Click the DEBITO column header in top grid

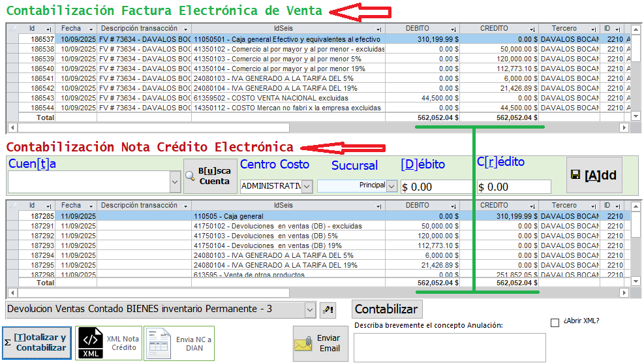pyautogui.click(x=422, y=29)
